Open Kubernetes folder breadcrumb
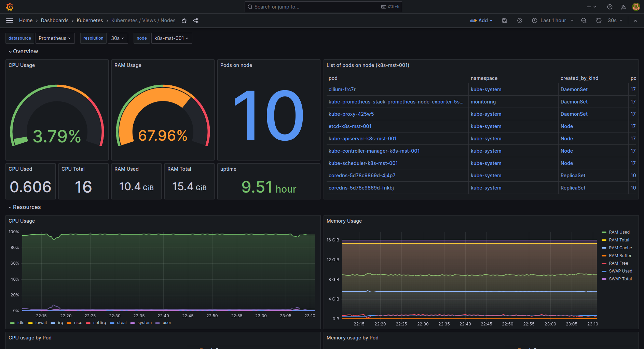 (90, 20)
